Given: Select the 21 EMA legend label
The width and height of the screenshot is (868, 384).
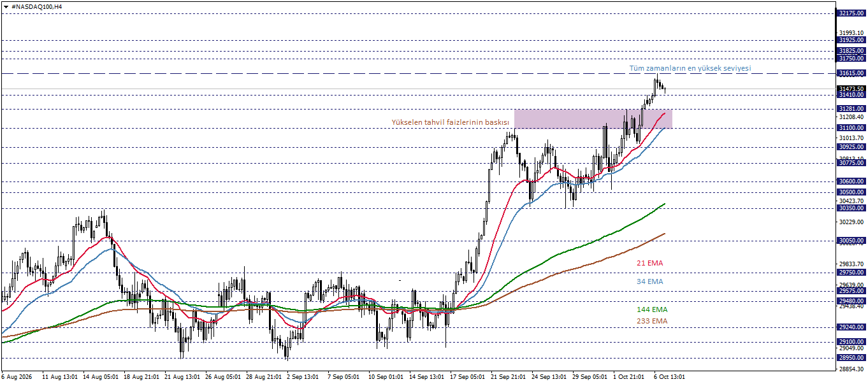Looking at the screenshot, I should (649, 263).
